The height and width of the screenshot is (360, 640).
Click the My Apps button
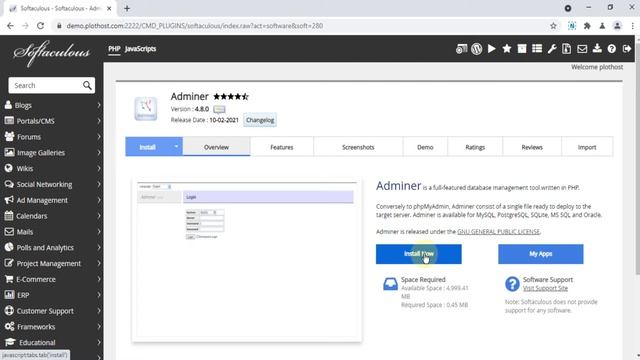[x=540, y=254]
